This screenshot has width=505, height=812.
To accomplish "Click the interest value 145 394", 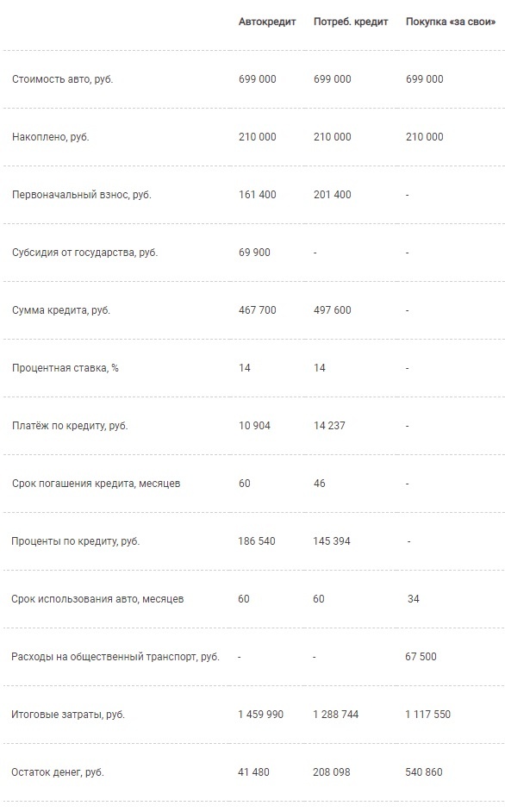I will (x=332, y=541).
